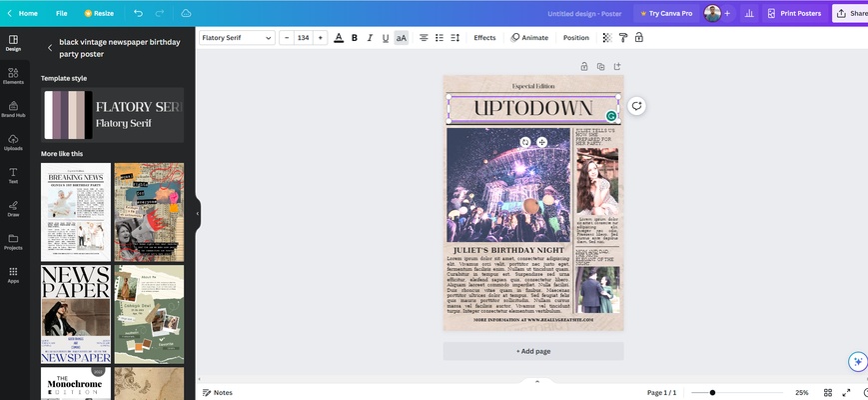The image size is (868, 400).
Task: Open the Design panel in sidebar
Action: pyautogui.click(x=13, y=43)
